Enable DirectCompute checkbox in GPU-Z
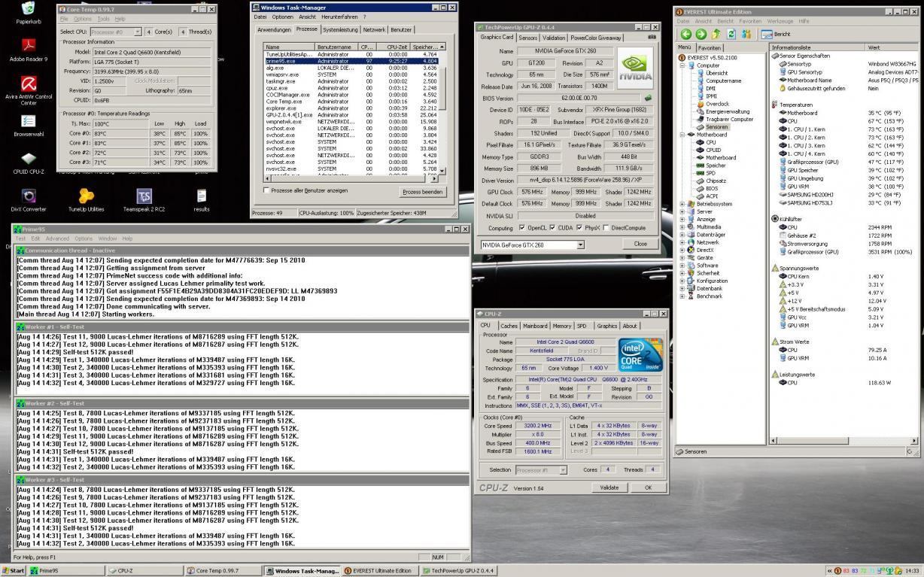This screenshot has height=577, width=924. 606,228
